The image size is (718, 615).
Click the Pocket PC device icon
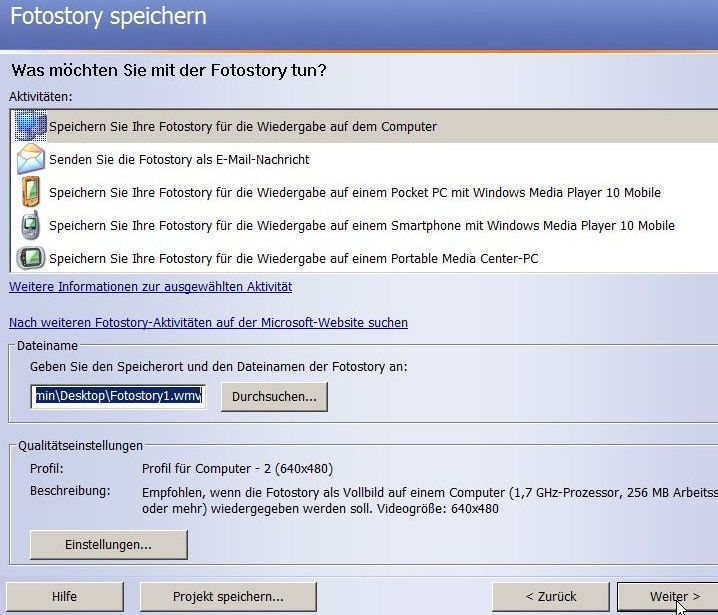click(x=31, y=192)
